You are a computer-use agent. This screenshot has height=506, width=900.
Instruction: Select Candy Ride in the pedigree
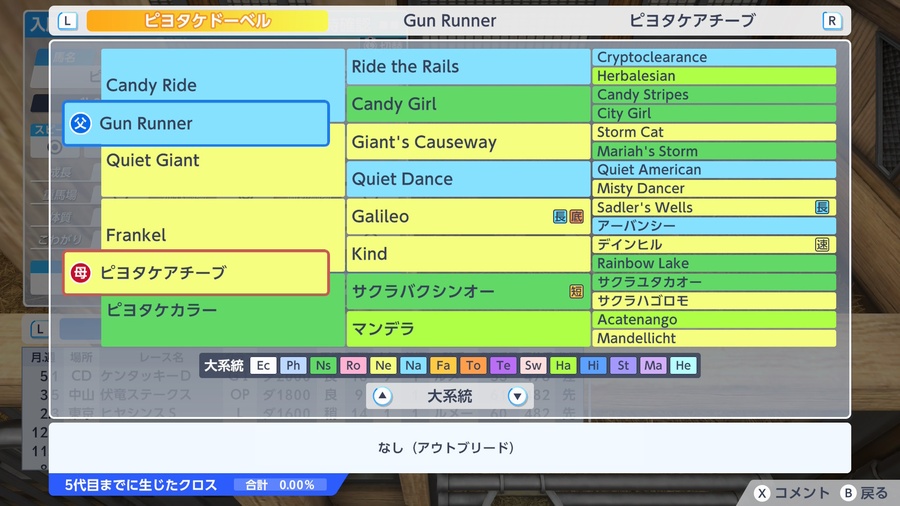pos(223,85)
